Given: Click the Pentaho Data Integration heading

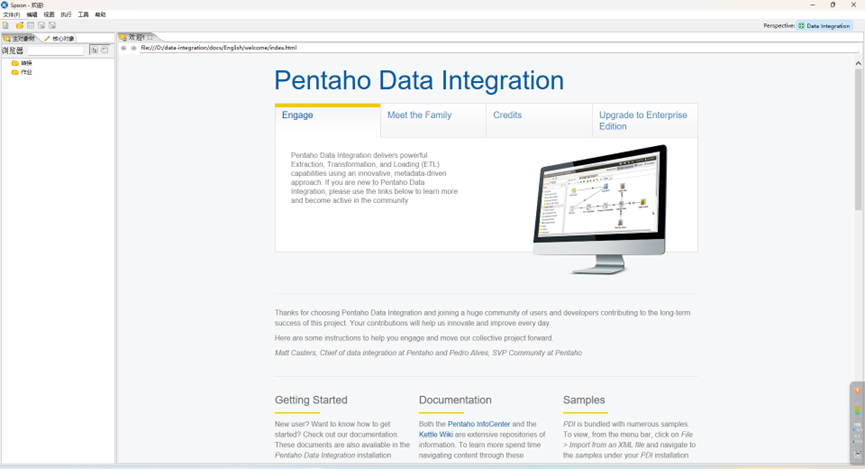Looking at the screenshot, I should (419, 81).
